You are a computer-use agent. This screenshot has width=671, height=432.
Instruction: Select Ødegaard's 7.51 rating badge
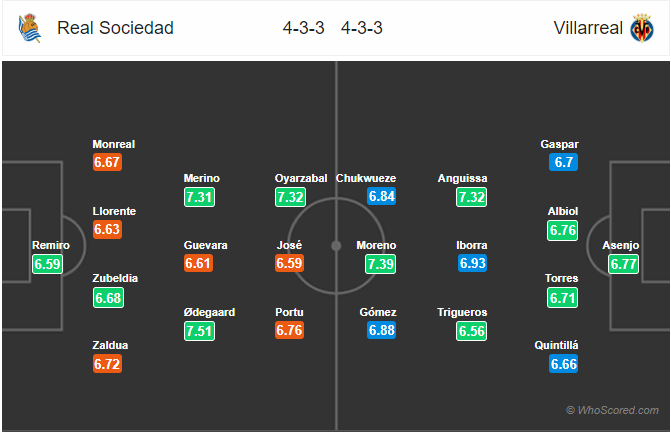pos(199,331)
